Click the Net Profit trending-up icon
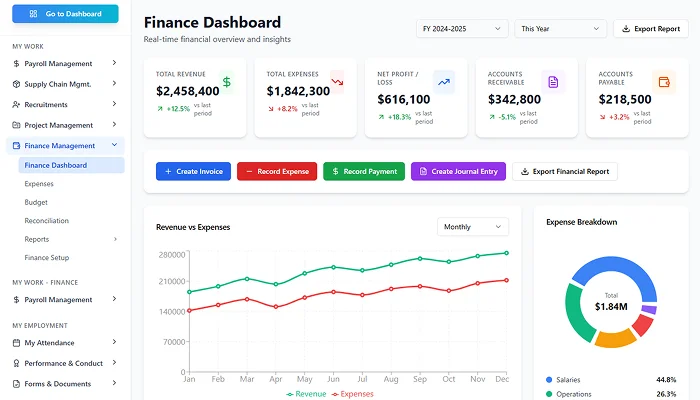The image size is (700, 400). click(x=443, y=82)
